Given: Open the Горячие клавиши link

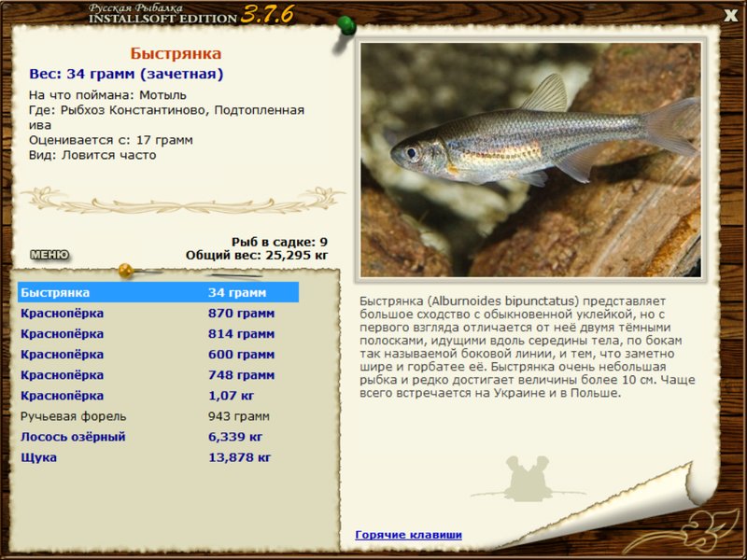Looking at the screenshot, I should [408, 535].
